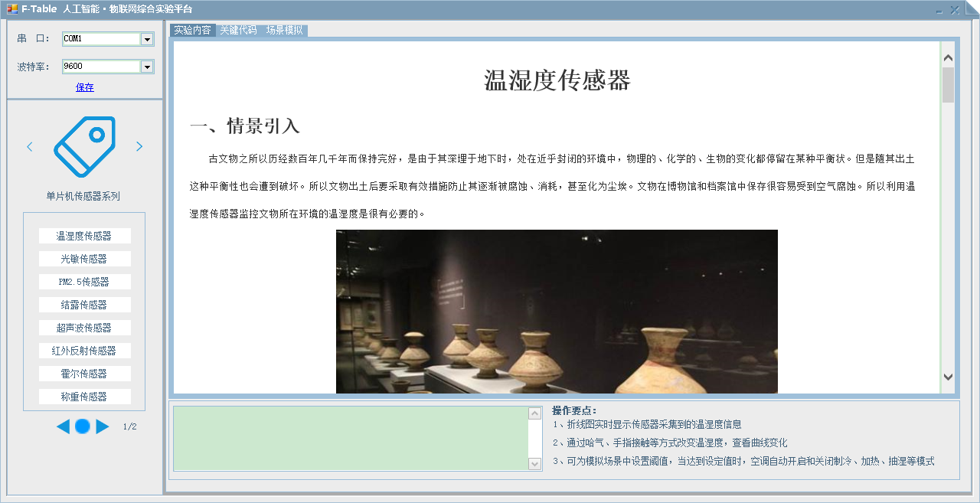This screenshot has height=503, width=980.
Task: Select the 称重传感器 sensor
Action: [x=84, y=396]
